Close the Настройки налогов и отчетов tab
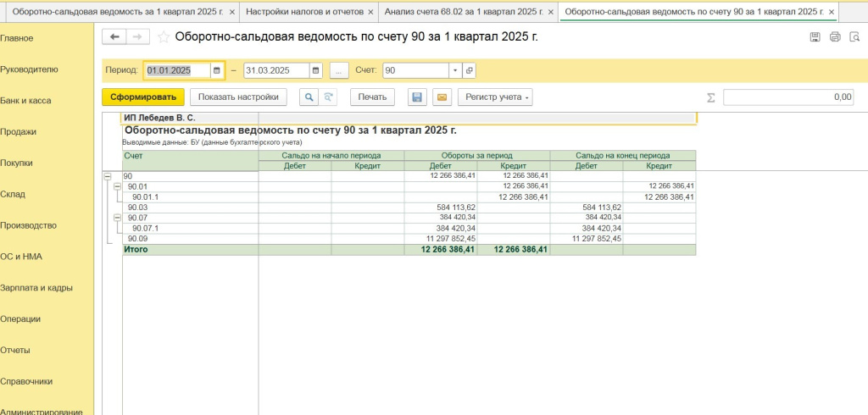868x415 pixels. [370, 12]
